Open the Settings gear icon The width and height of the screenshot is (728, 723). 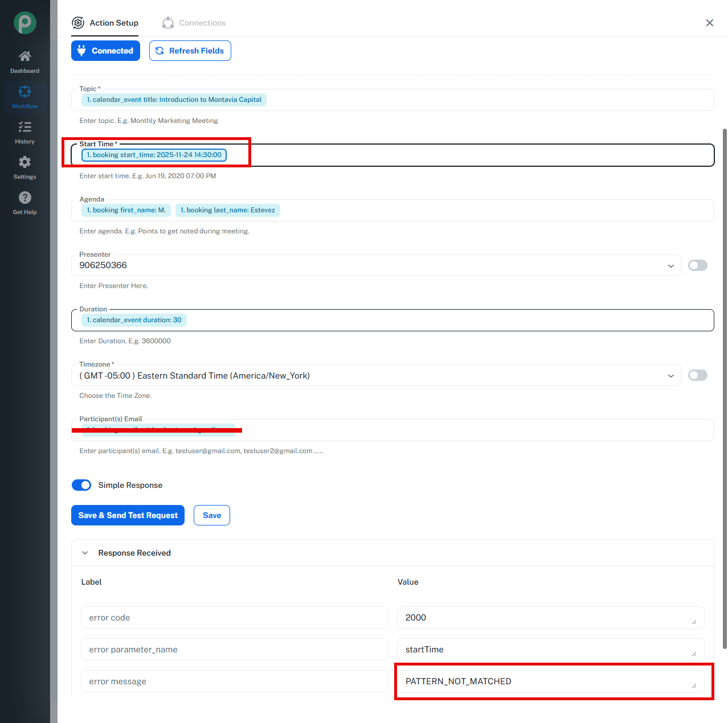point(25,163)
